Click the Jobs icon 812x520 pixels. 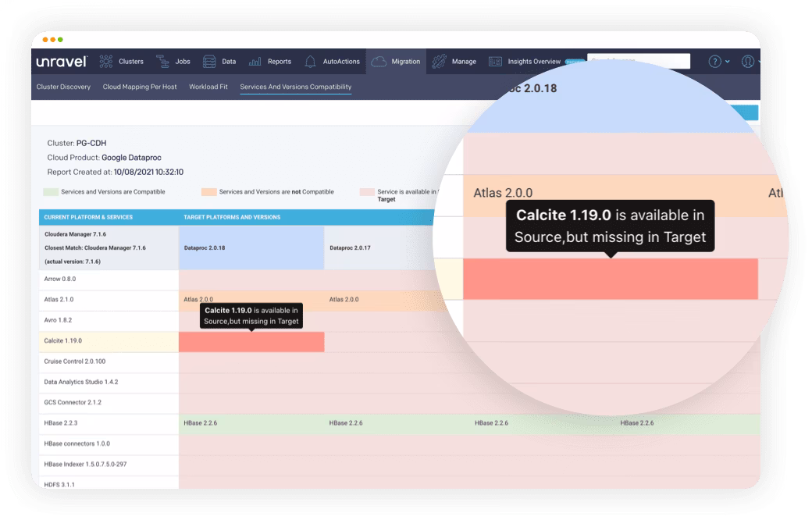click(162, 62)
